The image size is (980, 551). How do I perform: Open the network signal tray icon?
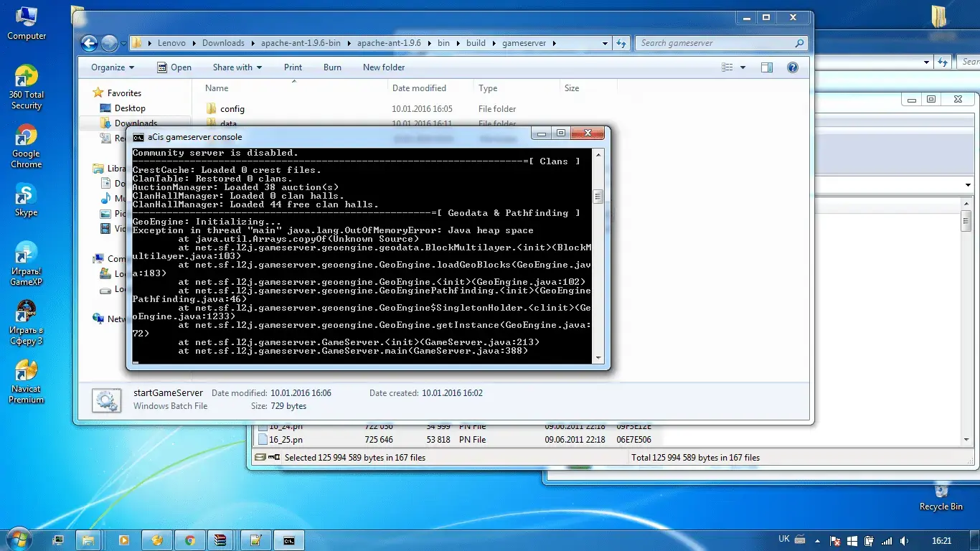pos(887,541)
